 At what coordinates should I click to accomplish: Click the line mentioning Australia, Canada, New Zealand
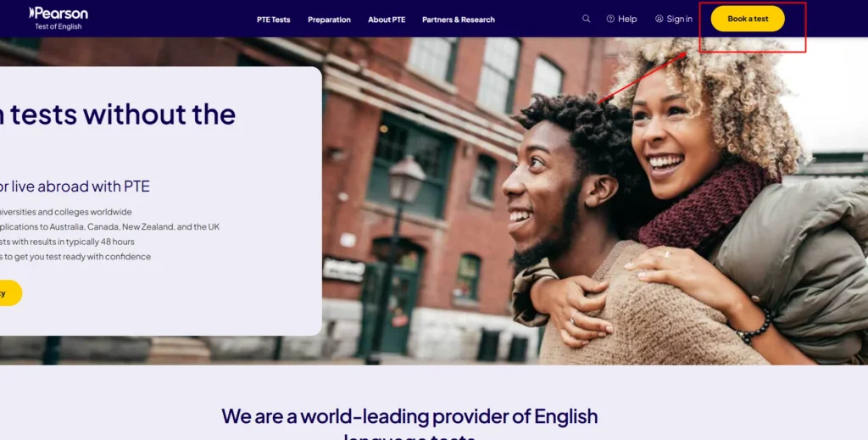click(x=110, y=227)
